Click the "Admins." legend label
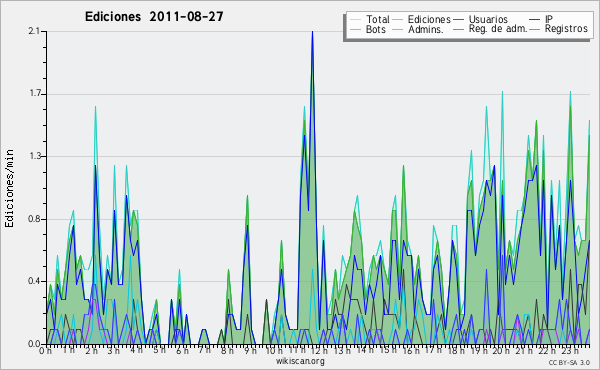600x370 pixels. coord(426,29)
